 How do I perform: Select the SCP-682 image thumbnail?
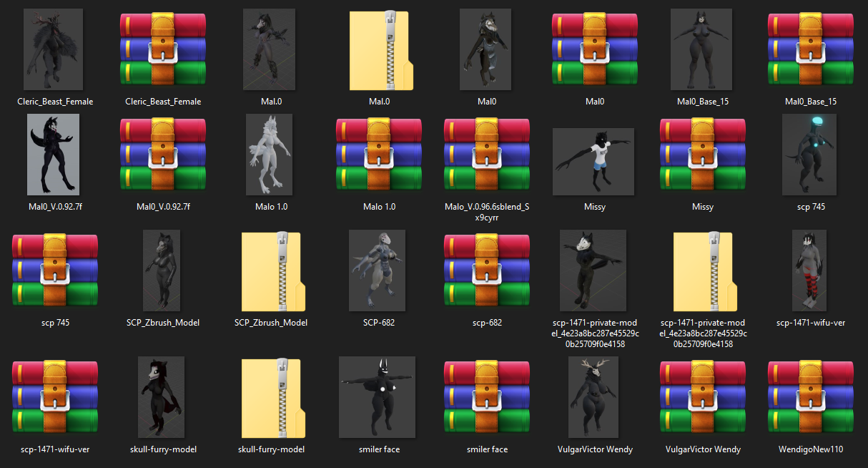pyautogui.click(x=377, y=270)
